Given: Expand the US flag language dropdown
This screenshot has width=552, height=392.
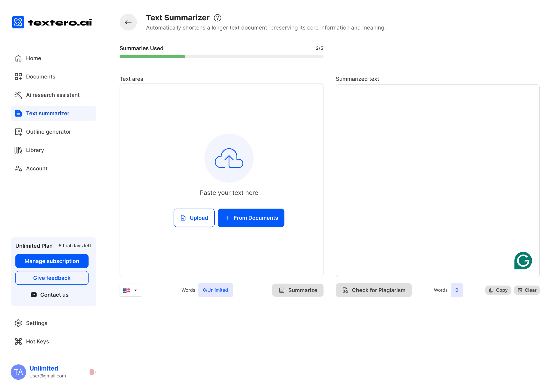Looking at the screenshot, I should [x=131, y=290].
